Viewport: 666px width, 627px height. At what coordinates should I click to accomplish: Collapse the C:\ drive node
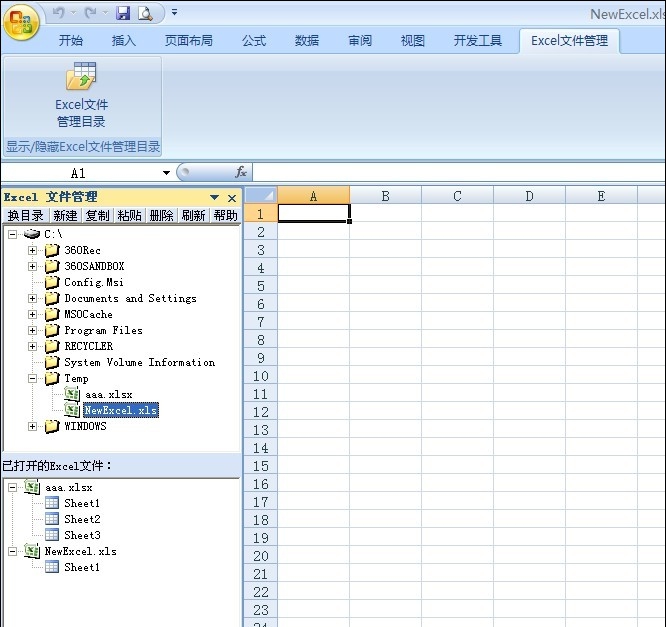tap(13, 234)
